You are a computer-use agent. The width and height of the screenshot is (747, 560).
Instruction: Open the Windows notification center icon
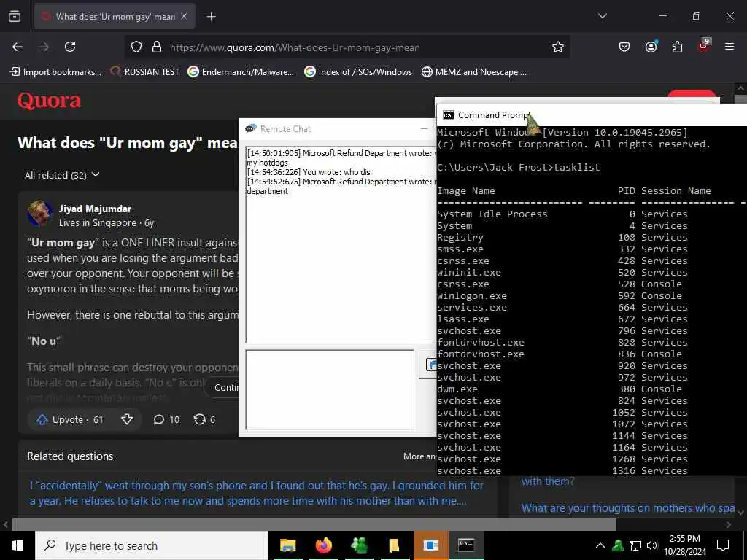(723, 545)
